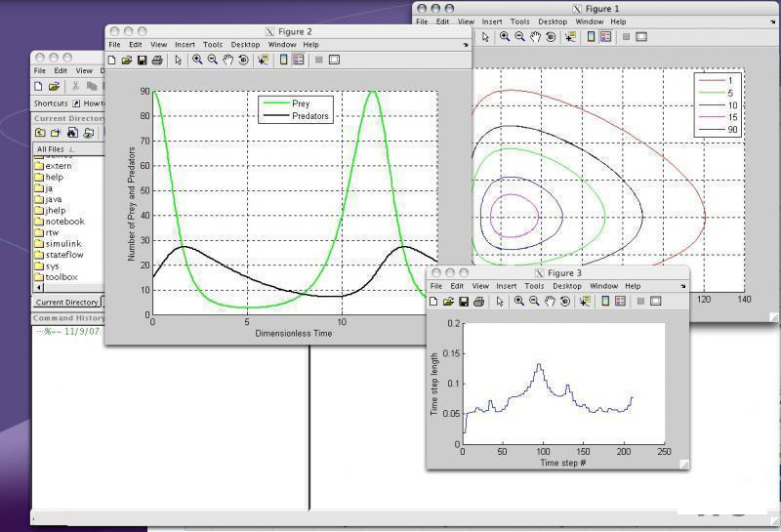Viewport: 781px width, 532px height.
Task: Open the Window menu in Figure 3
Action: tap(603, 286)
